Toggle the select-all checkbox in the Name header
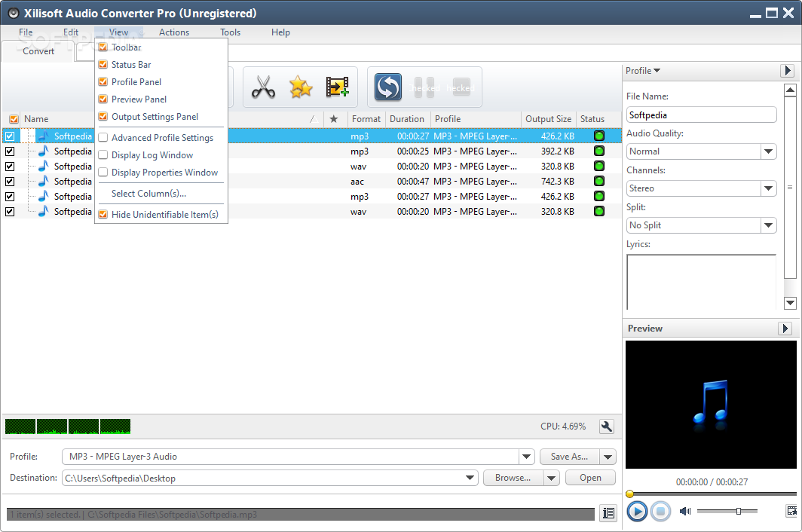Screen dimensions: 802x532 pyautogui.click(x=14, y=119)
